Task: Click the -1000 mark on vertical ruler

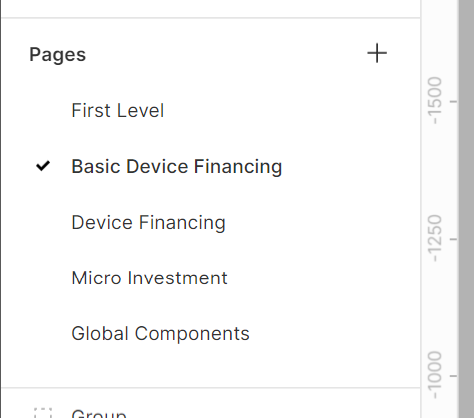Action: (x=435, y=375)
